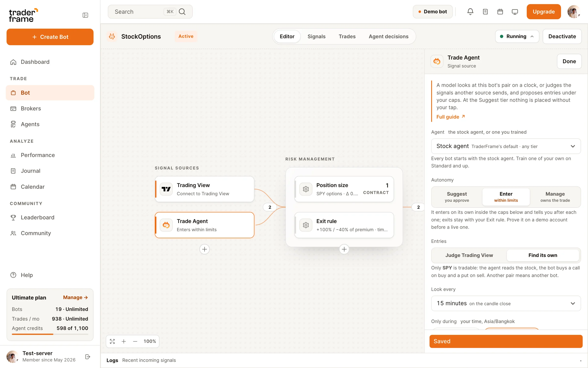Screen dimensions: 588x368
Task: Fit canvas to screen icon
Action: (x=112, y=341)
